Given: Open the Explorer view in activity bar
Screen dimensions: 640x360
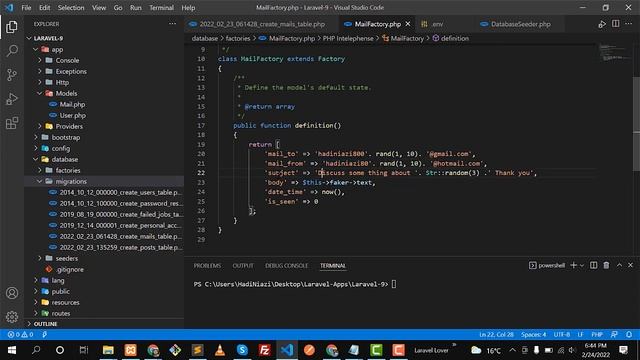Looking at the screenshot, I should (x=12, y=27).
